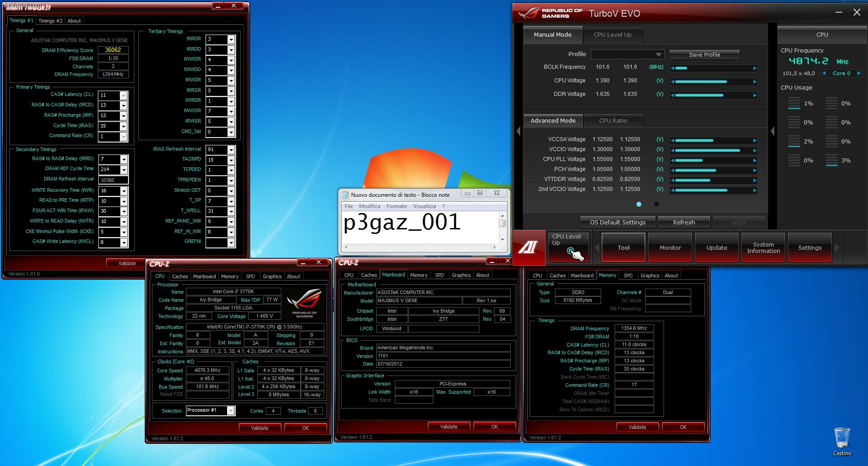Click OK in the Mainboard CPU-Z window

coord(494,427)
